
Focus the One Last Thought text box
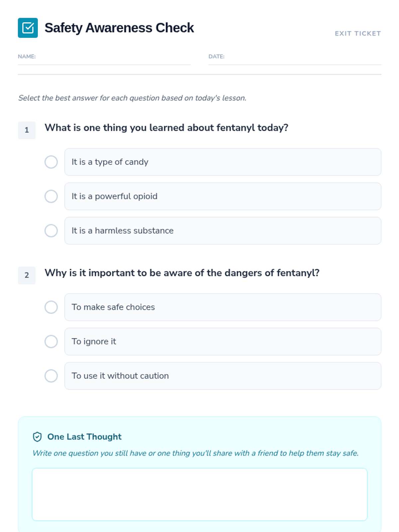199,494
